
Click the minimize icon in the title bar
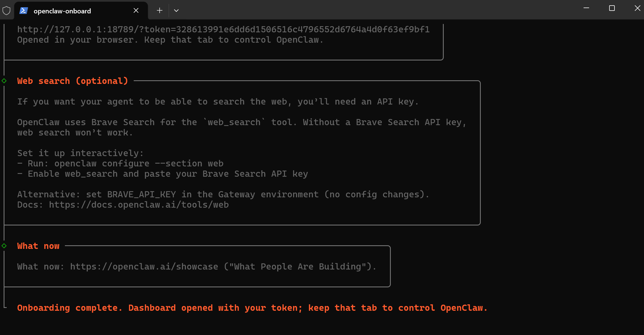pyautogui.click(x=586, y=8)
